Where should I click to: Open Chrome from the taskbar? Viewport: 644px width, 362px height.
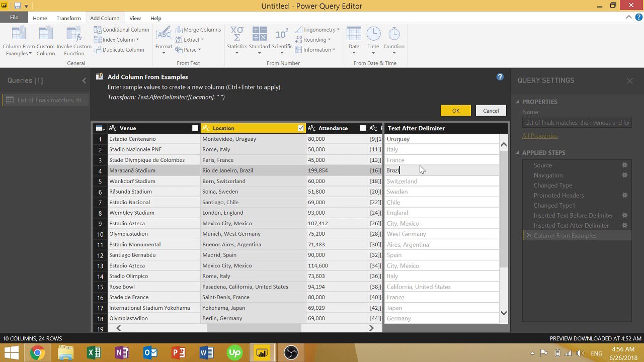click(37, 353)
